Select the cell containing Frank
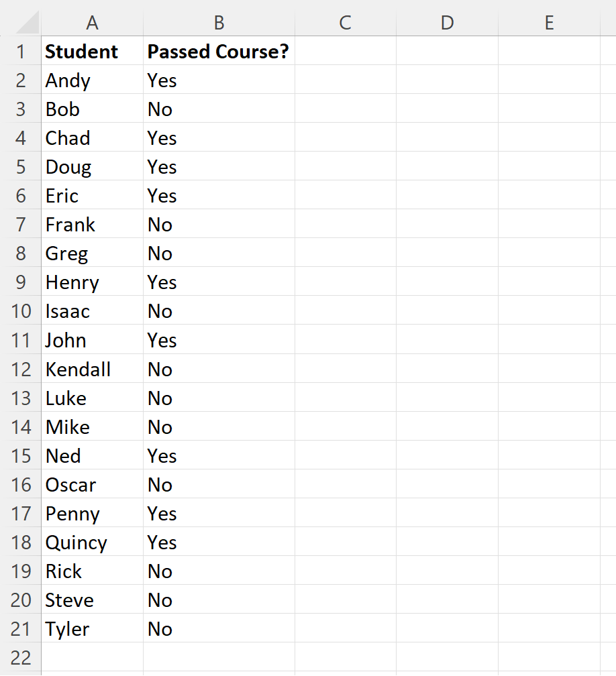This screenshot has height=676, width=616. (92, 225)
